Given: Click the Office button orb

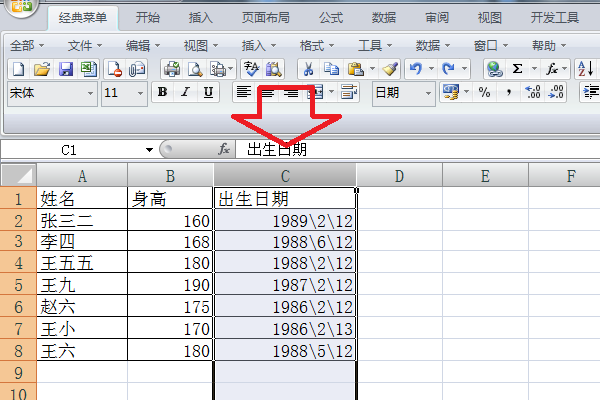Looking at the screenshot, I should pos(21,6).
